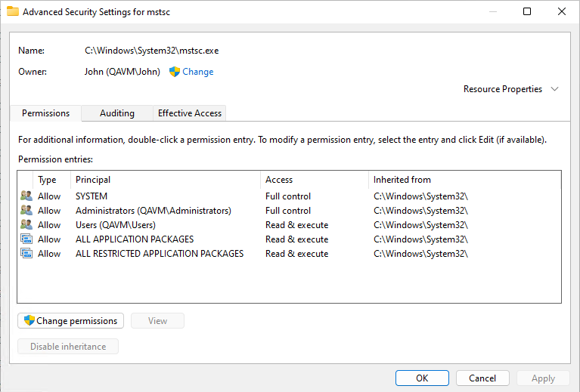Click the shield icon on Change permissions

click(x=29, y=321)
